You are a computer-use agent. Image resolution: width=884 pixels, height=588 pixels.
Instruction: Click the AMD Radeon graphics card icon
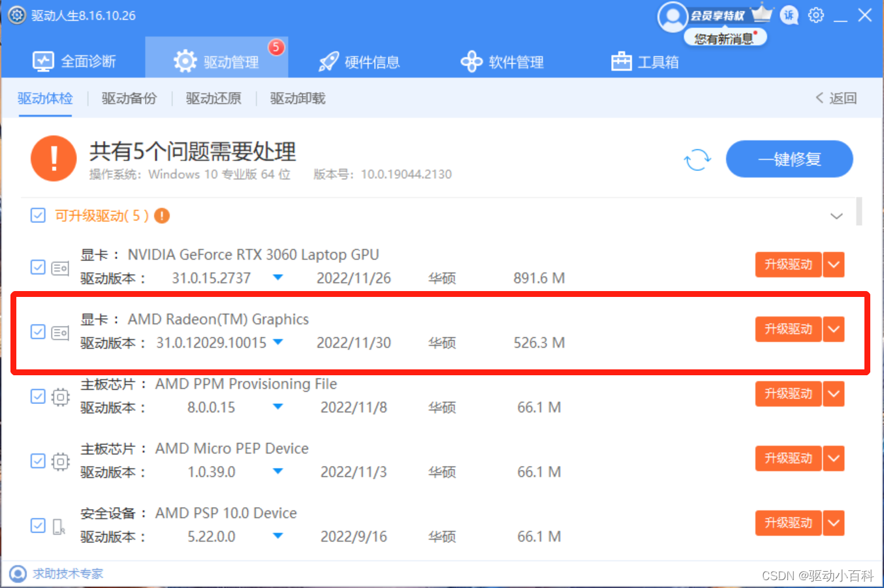coord(60,332)
